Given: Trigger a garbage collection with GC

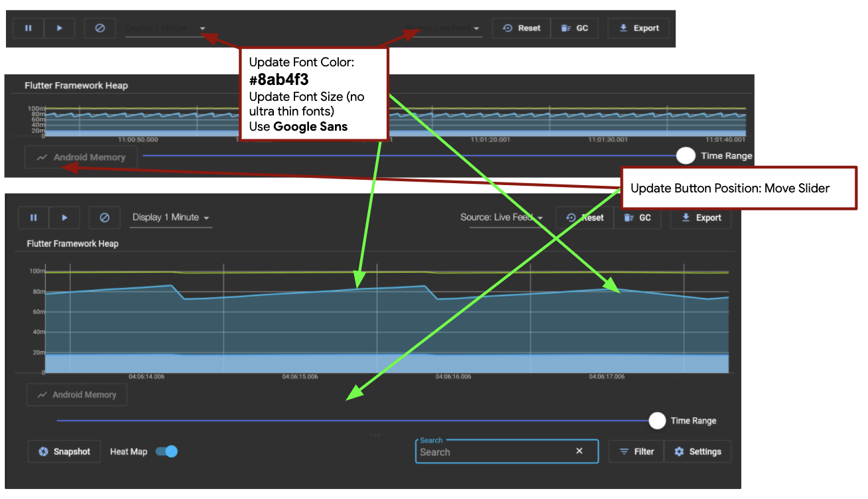Looking at the screenshot, I should 637,218.
